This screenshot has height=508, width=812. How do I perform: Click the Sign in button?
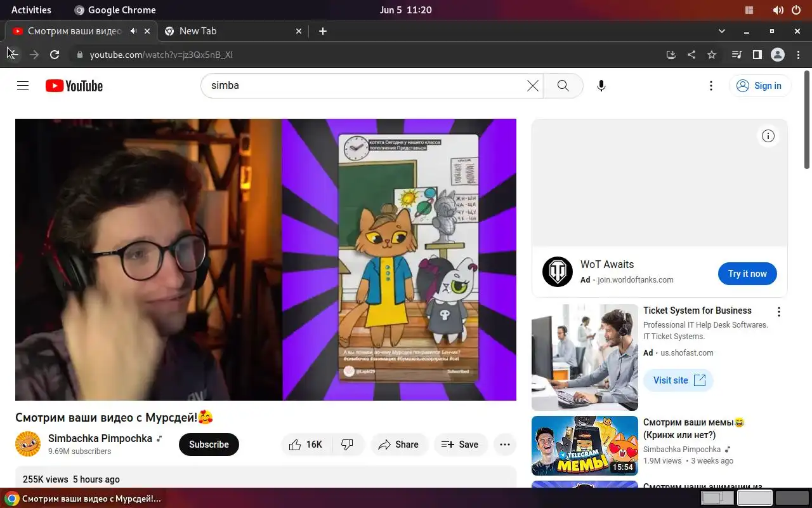click(760, 86)
